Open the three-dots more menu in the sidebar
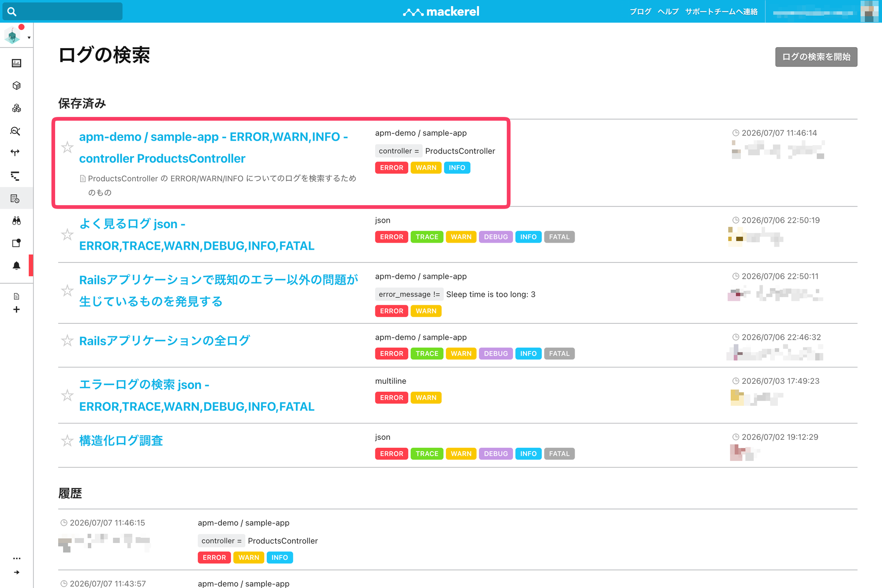The height and width of the screenshot is (588, 882). coord(17,558)
